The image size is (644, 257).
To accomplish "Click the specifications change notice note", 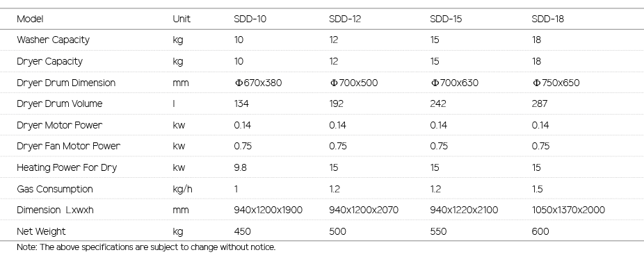I will (146, 247).
